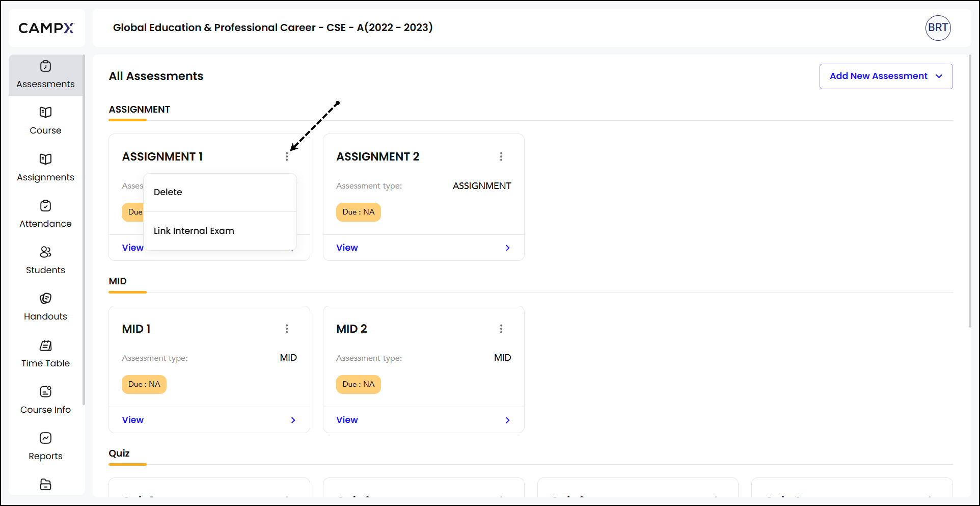Click the MID 1 card title
Viewport: 980px width, 506px height.
(x=136, y=329)
